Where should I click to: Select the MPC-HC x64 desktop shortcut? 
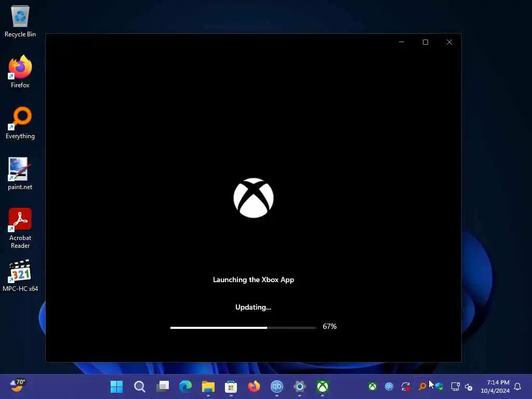tap(20, 275)
